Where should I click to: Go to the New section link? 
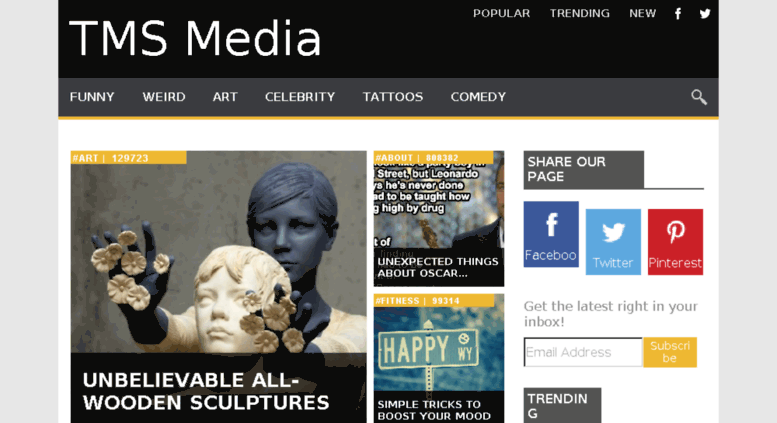pyautogui.click(x=642, y=13)
